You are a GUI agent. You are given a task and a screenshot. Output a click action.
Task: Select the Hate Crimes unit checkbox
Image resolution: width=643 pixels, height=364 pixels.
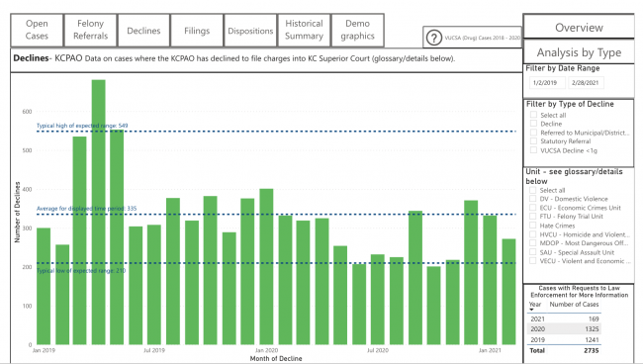[532, 226]
